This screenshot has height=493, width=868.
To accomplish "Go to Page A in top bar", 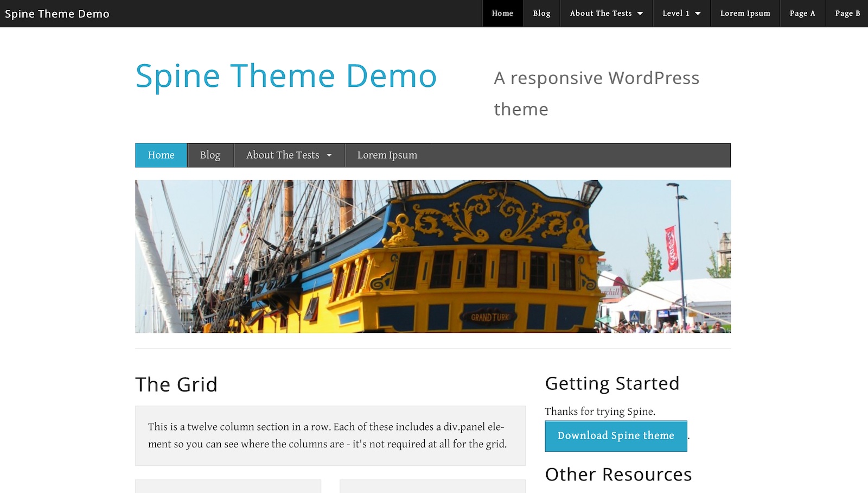I will coord(802,13).
